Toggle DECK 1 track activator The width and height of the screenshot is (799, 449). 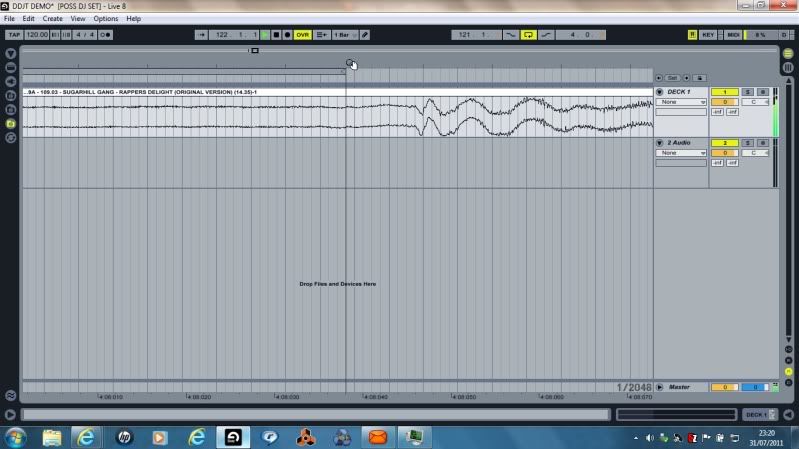click(x=724, y=92)
